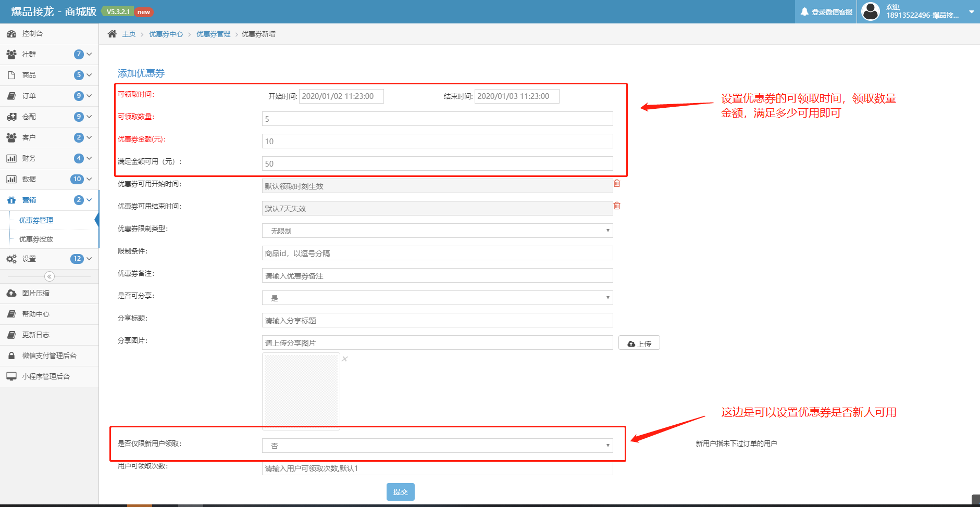980x507 pixels.
Task: Click the 营销 gift icon
Action: point(11,200)
